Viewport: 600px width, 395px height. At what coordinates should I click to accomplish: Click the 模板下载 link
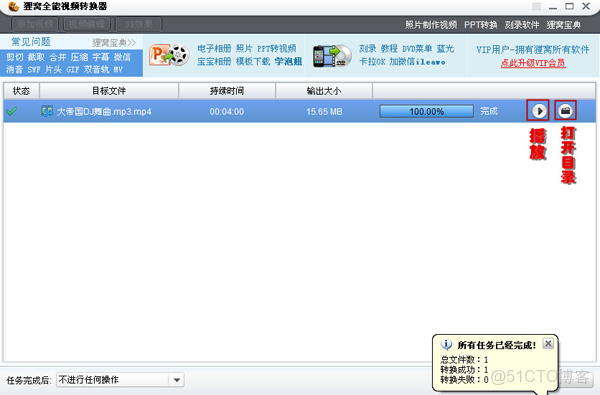tap(253, 61)
